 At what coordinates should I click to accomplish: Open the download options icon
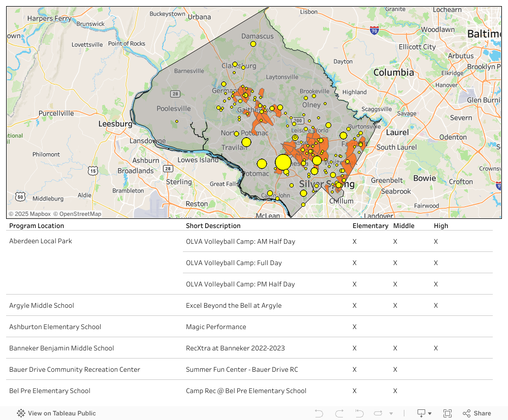(x=422, y=413)
